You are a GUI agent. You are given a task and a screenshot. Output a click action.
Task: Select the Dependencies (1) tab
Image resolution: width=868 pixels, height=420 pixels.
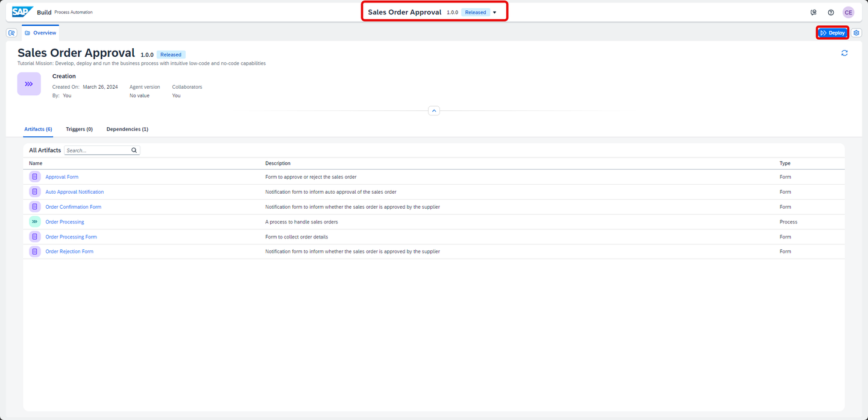pos(127,129)
